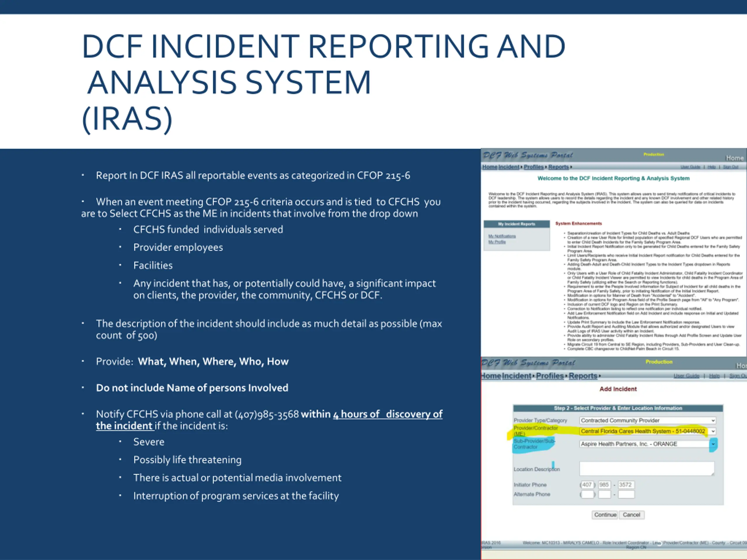Open the Provider/Contractor (ME) dropdown
747x560 pixels.
[x=647, y=431]
